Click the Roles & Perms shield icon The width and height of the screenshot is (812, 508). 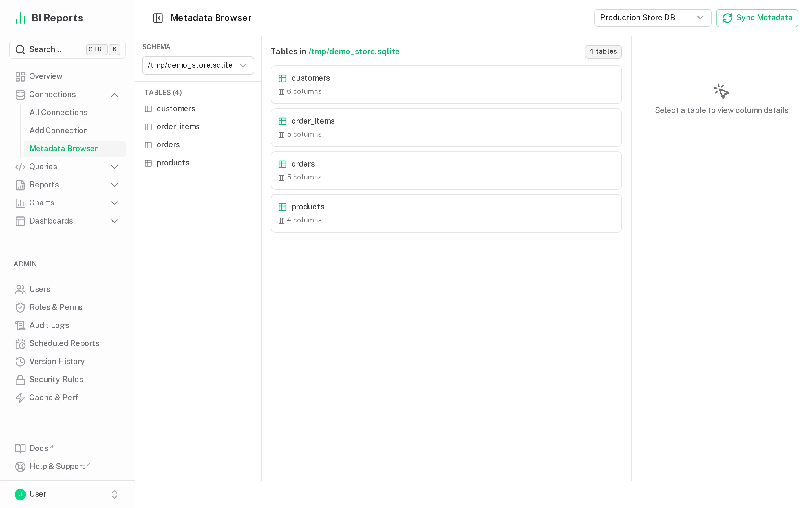pos(20,307)
